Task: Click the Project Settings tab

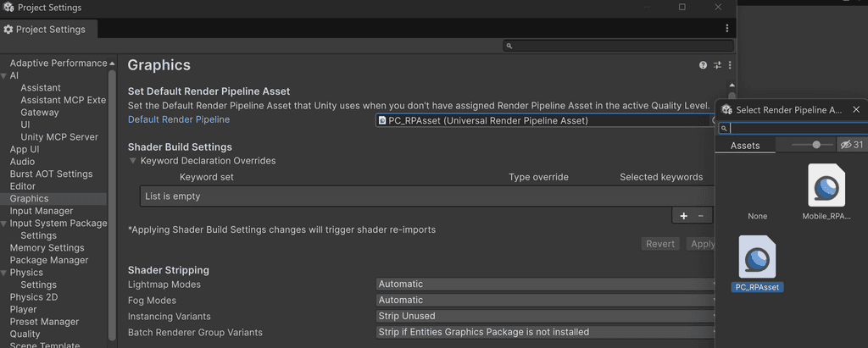Action: (x=48, y=30)
